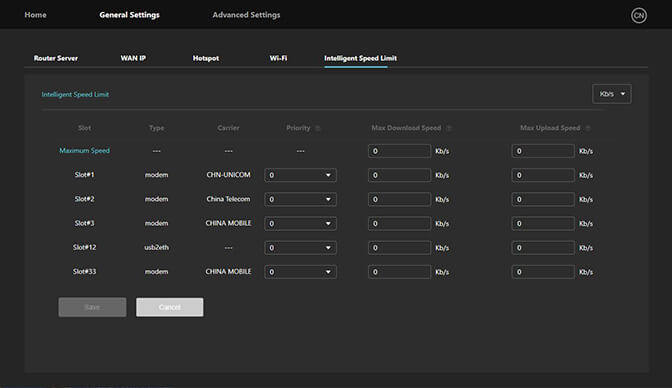Image resolution: width=672 pixels, height=388 pixels.
Task: Open Slot#3 priority dropdown
Action: pos(300,223)
